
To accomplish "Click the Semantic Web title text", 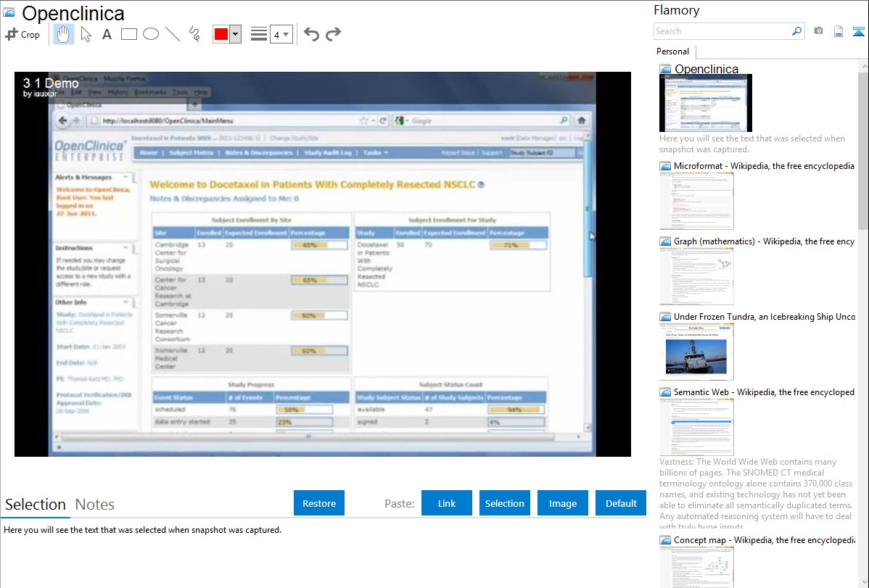I will pyautogui.click(x=764, y=392).
